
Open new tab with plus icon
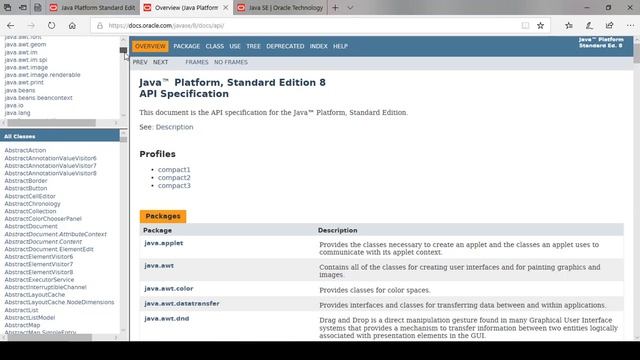point(335,8)
